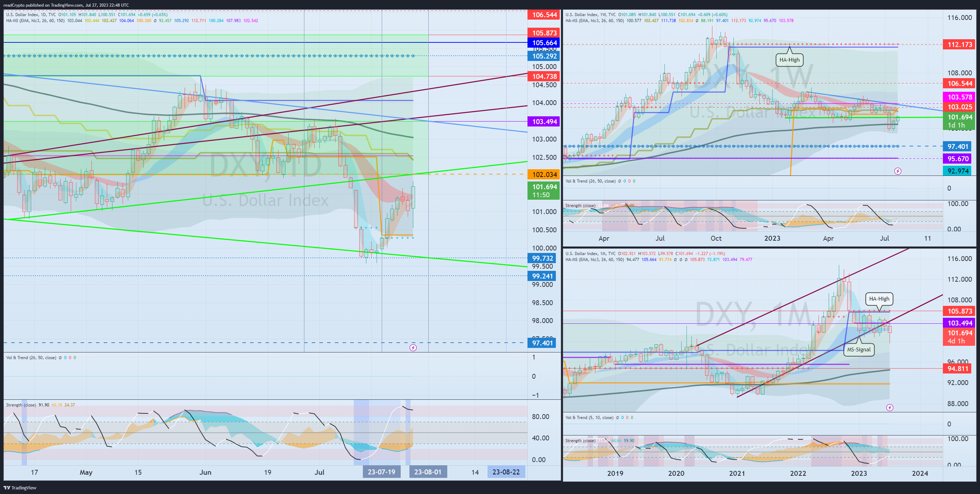The height and width of the screenshot is (494, 980).
Task: Click the purple 103.494 label on monthly chart
Action: click(959, 323)
